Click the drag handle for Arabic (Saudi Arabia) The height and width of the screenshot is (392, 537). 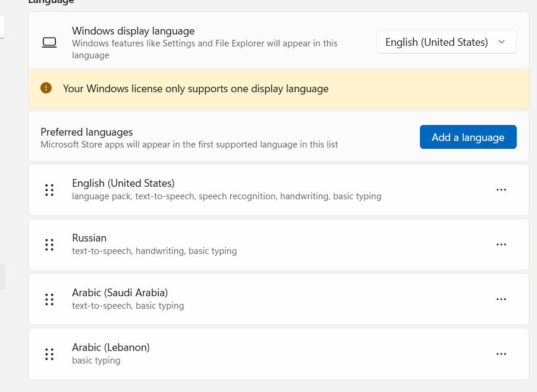pos(49,299)
